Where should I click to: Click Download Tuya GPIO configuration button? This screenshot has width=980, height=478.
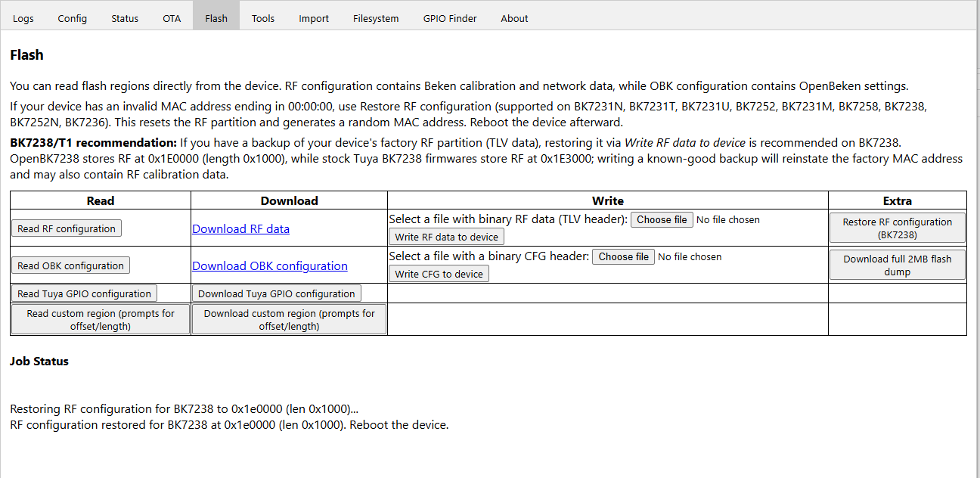[277, 293]
